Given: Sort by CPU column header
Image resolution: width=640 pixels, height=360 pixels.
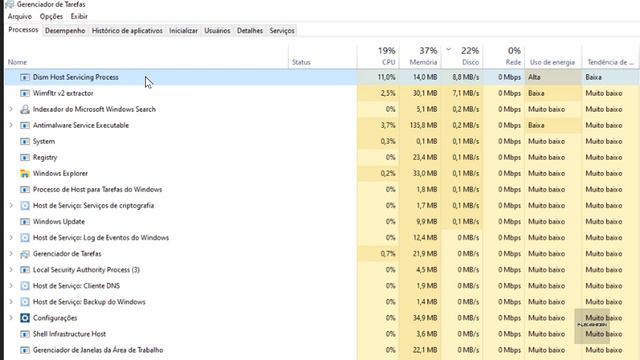Looking at the screenshot, I should 378,56.
